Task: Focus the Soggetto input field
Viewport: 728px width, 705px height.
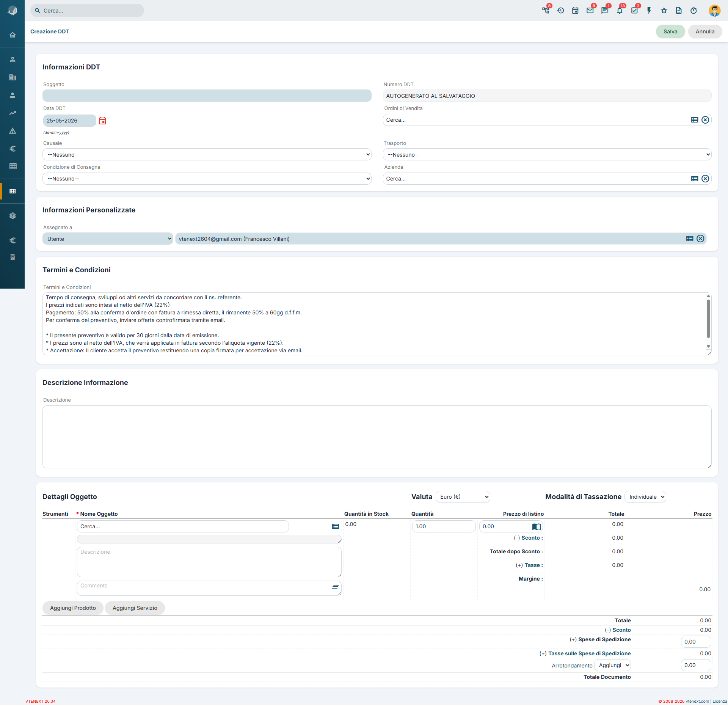Action: click(207, 96)
